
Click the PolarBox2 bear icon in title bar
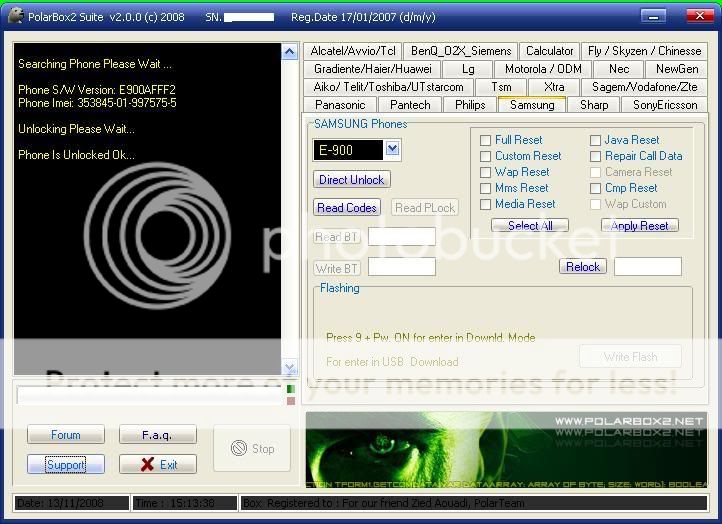click(x=16, y=17)
